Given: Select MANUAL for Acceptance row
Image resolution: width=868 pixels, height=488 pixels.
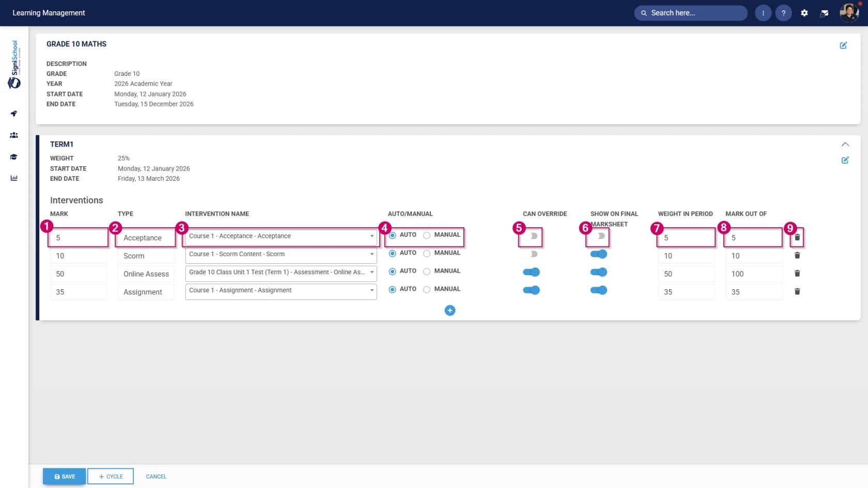Looking at the screenshot, I should pyautogui.click(x=427, y=235).
